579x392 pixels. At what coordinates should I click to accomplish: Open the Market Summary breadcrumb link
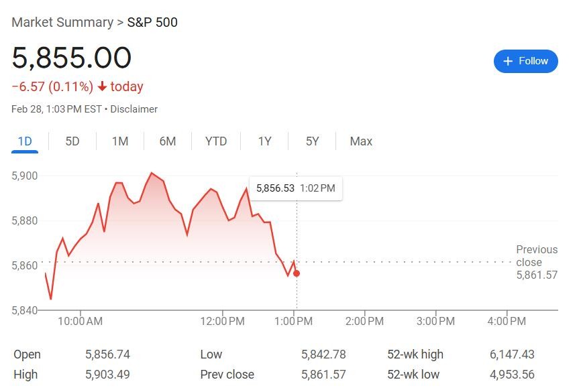coord(62,22)
